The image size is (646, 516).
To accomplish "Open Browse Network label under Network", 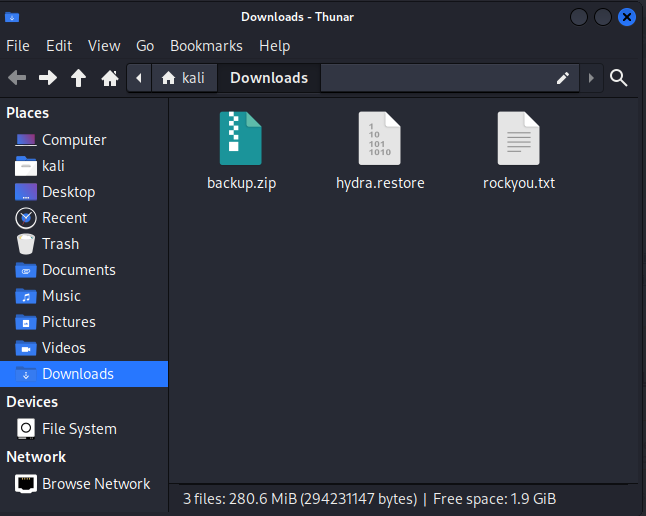I will [x=96, y=484].
